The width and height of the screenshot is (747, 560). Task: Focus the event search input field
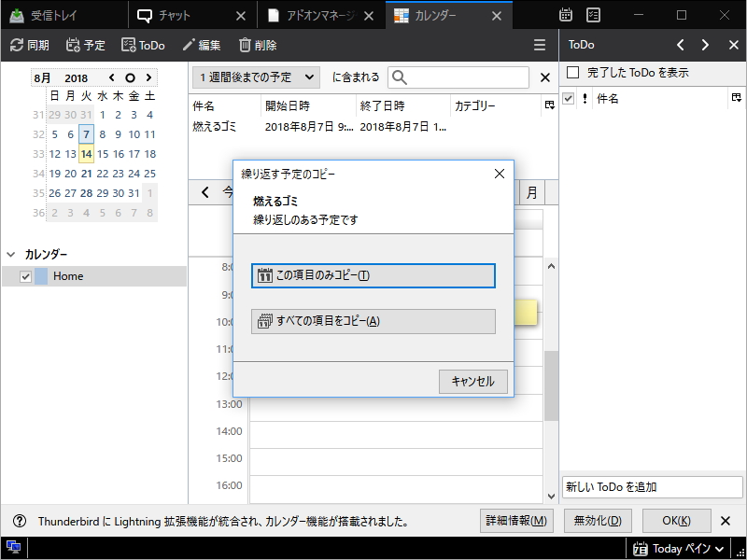pos(458,77)
